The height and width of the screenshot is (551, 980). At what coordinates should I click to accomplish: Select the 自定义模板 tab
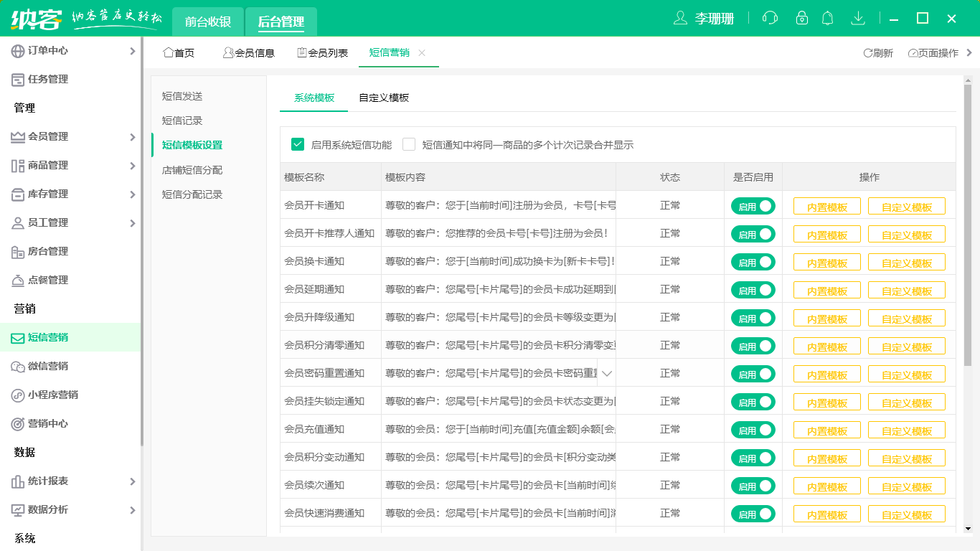[x=384, y=98]
